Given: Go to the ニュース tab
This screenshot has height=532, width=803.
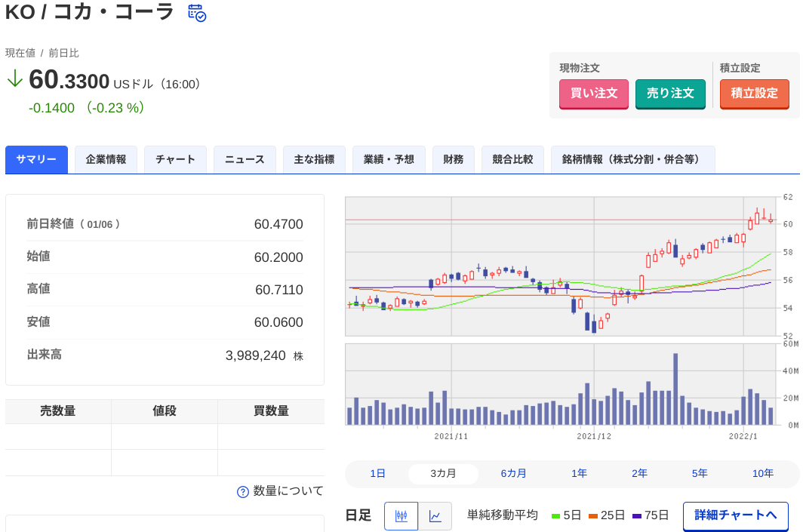Looking at the screenshot, I should (x=245, y=159).
